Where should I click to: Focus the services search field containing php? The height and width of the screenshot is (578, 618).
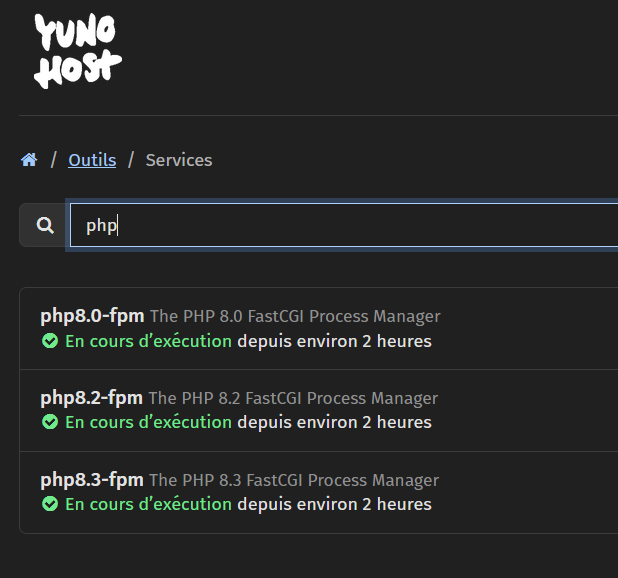point(340,225)
